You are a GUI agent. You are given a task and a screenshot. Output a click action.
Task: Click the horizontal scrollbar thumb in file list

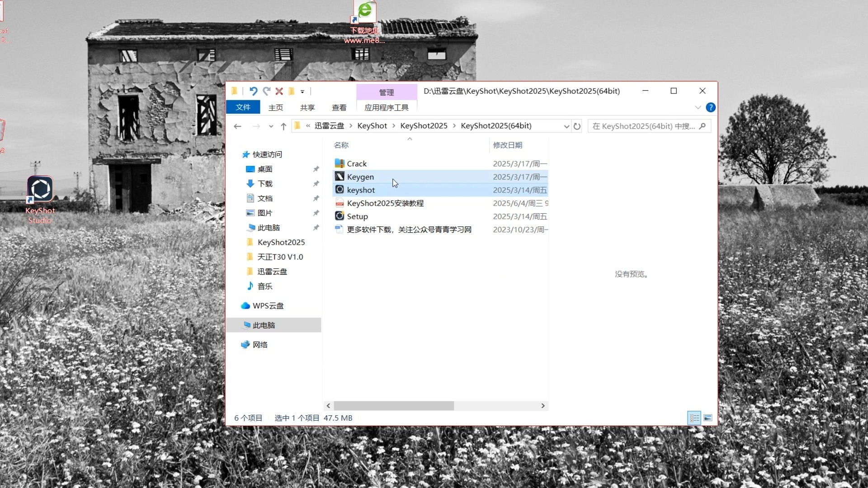pos(394,406)
